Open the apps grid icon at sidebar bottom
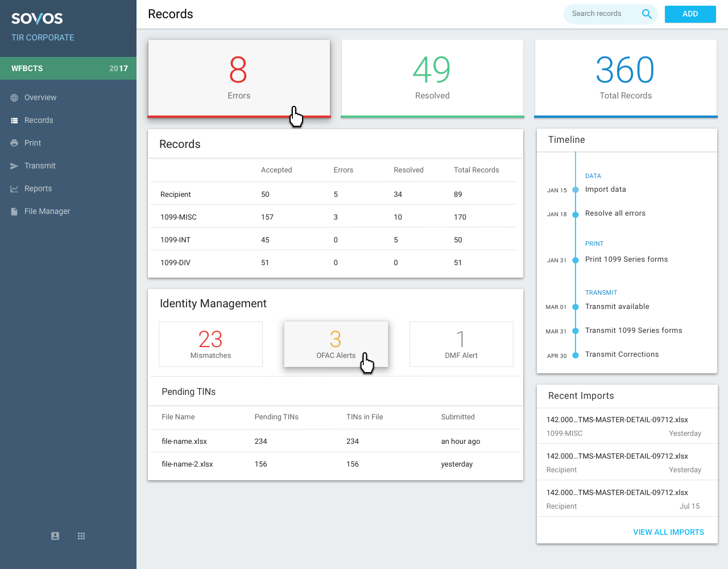Screen dimensions: 728x569 click(81, 536)
